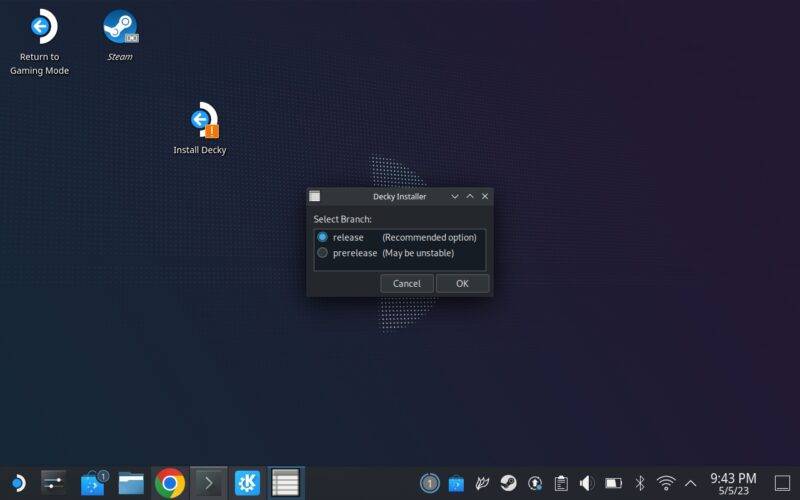Select the release branch radio button
Image resolution: width=800 pixels, height=500 pixels.
323,237
